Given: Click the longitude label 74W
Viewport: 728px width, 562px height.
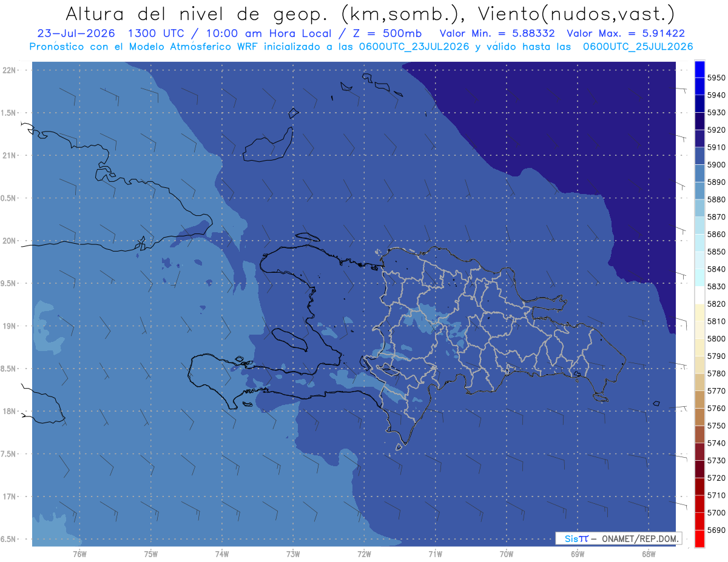Looking at the screenshot, I should [221, 554].
